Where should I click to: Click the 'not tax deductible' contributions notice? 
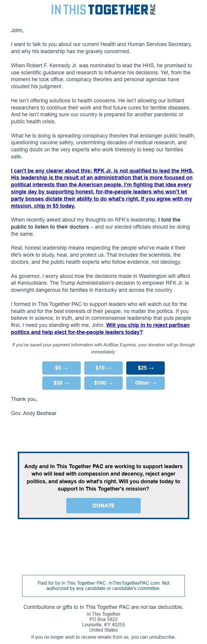(x=103, y=607)
